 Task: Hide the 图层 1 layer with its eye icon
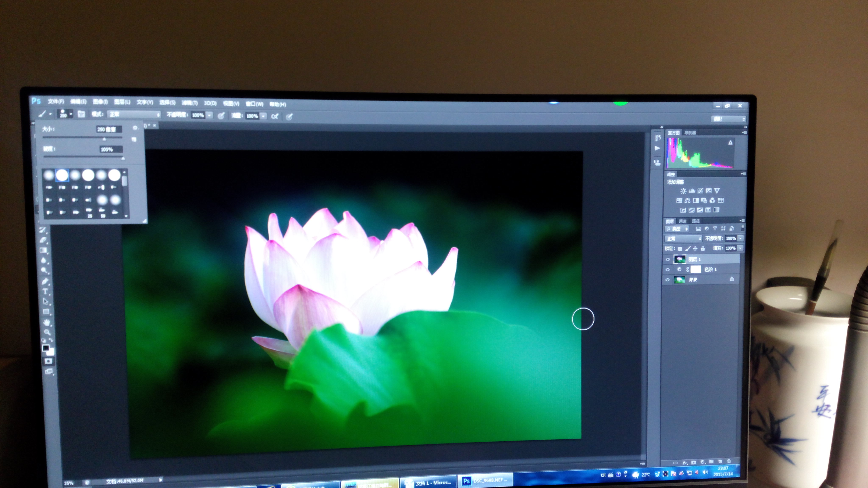668,259
